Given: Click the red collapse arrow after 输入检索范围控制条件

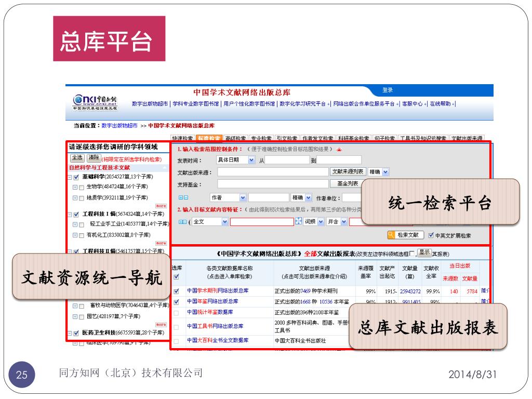Looking at the screenshot, I should point(339,149).
